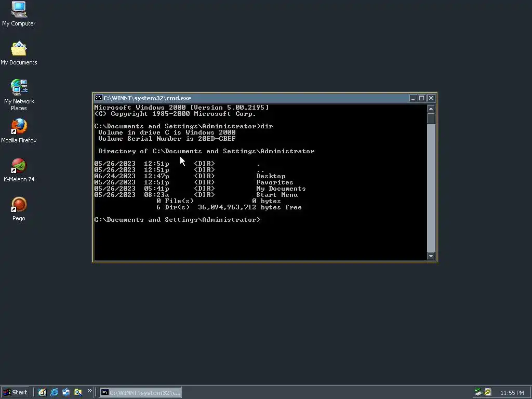532x399 pixels.
Task: Select the My Computer desktop icon
Action: (19, 14)
